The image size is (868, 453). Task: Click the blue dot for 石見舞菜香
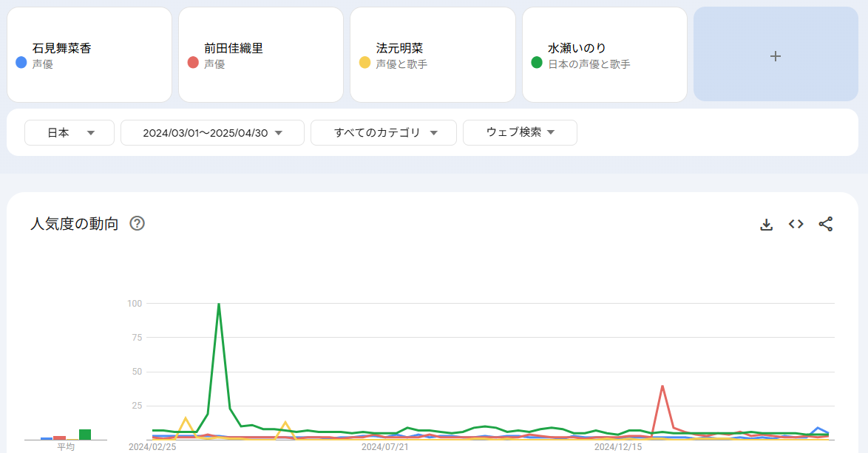(x=21, y=63)
